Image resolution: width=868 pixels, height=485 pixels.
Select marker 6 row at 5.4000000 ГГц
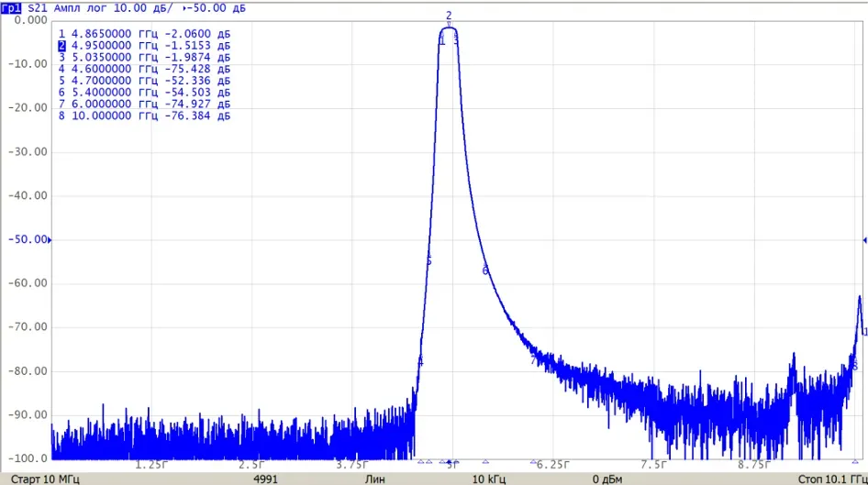[144, 92]
